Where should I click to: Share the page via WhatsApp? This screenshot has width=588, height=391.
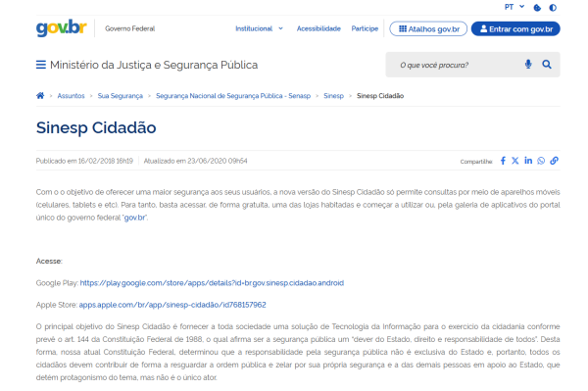541,161
